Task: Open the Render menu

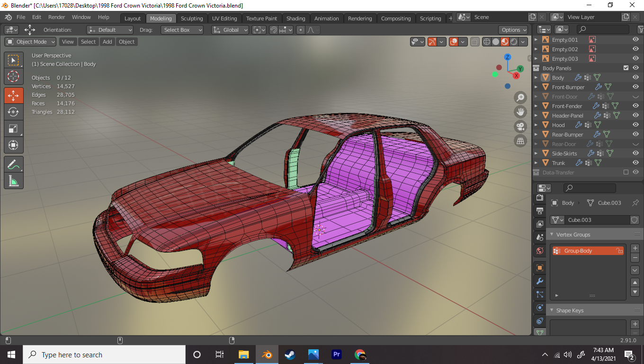Action: tap(57, 17)
